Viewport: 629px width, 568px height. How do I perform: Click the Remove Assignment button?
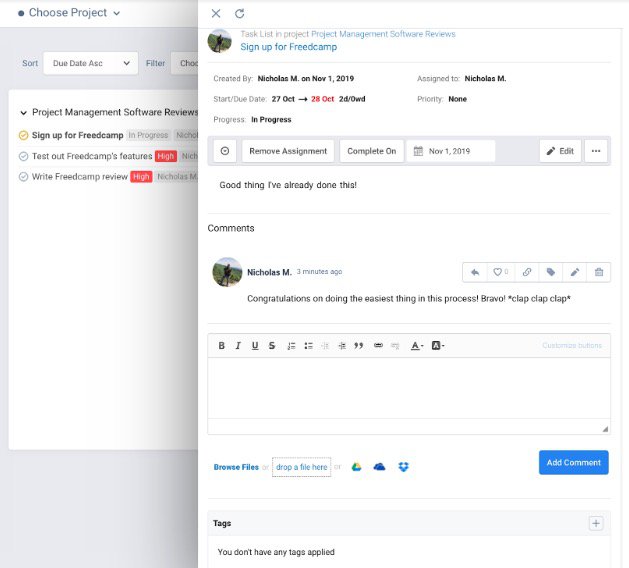coord(288,151)
